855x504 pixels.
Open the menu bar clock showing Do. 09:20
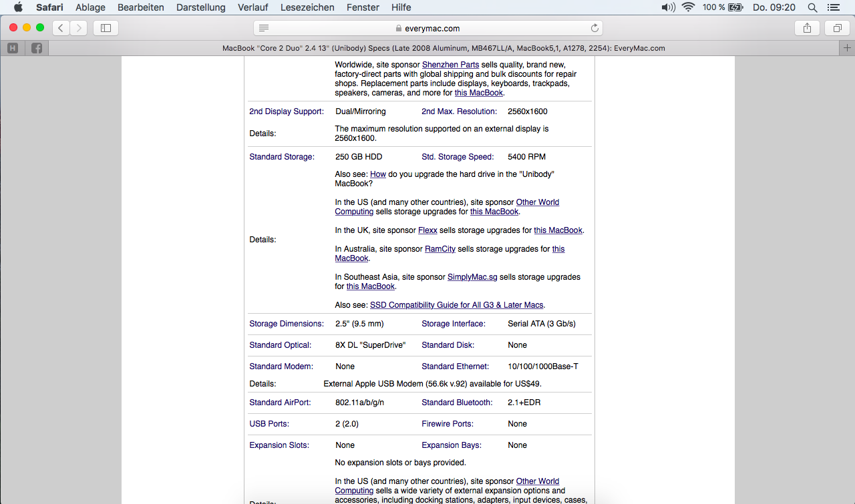(774, 7)
